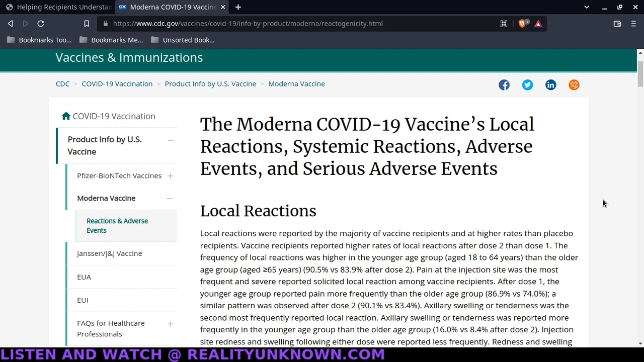644x362 pixels.
Task: Open Moderna Vaccine sidebar item
Action: click(106, 198)
